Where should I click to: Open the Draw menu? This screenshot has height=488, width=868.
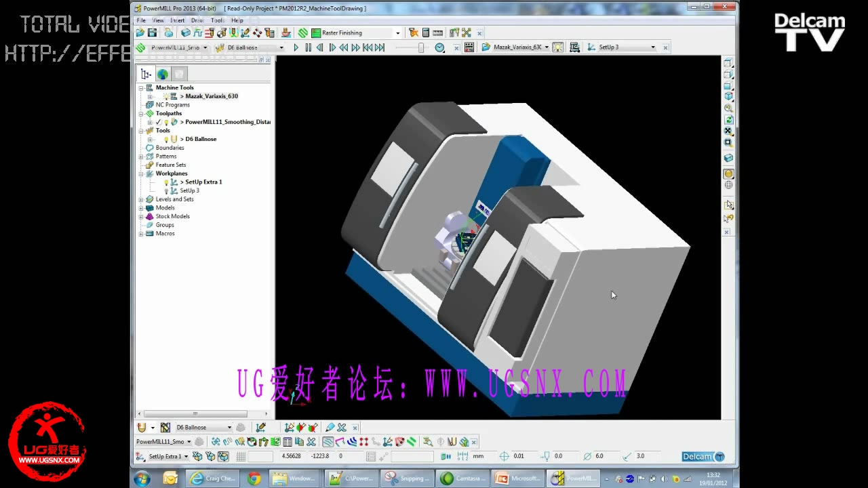(197, 20)
